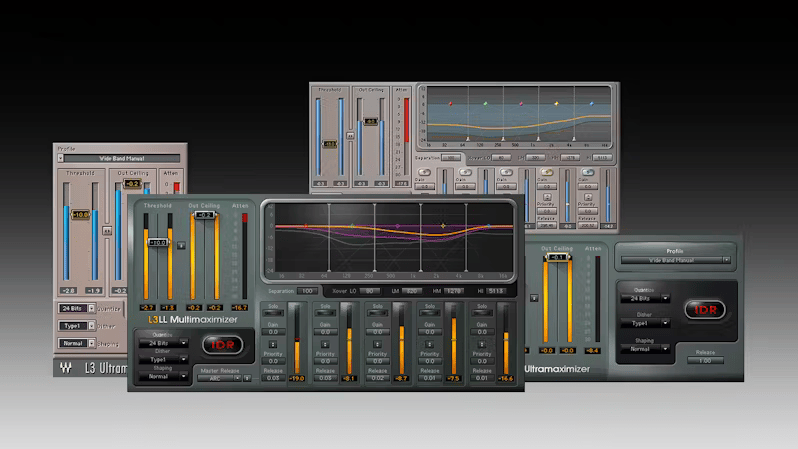Select green band marker in L3-LL graph
This screenshot has height=449, width=798.
point(352,226)
